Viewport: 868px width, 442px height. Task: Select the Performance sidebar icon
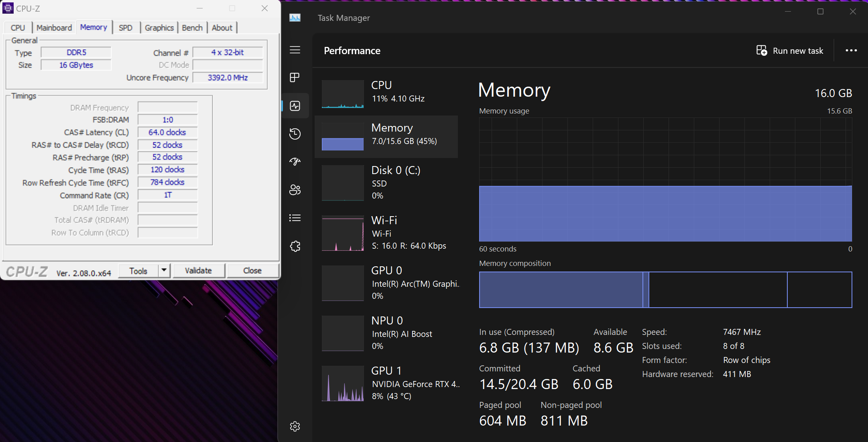tap(295, 106)
